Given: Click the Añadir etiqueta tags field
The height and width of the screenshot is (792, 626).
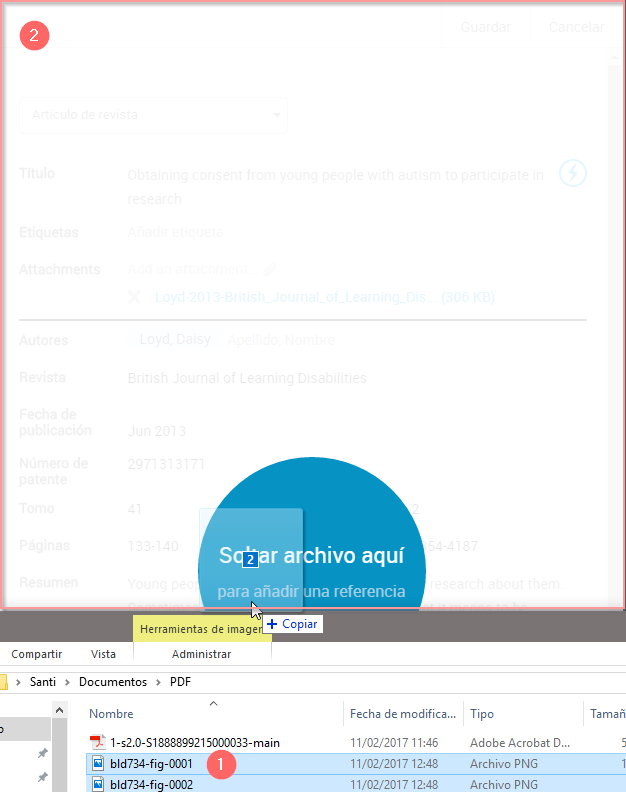Looking at the screenshot, I should point(175,232).
